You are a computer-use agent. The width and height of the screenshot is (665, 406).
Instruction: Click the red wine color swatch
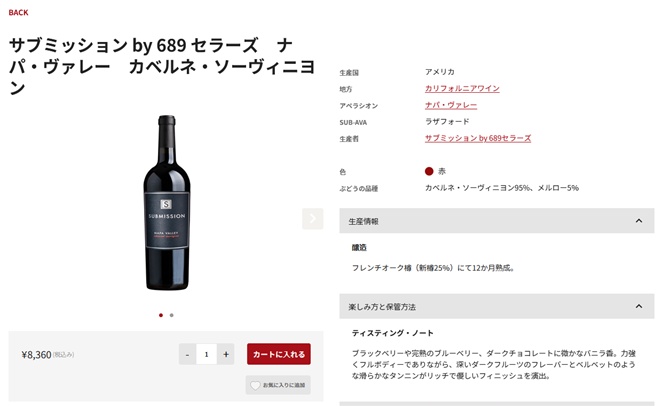[429, 171]
